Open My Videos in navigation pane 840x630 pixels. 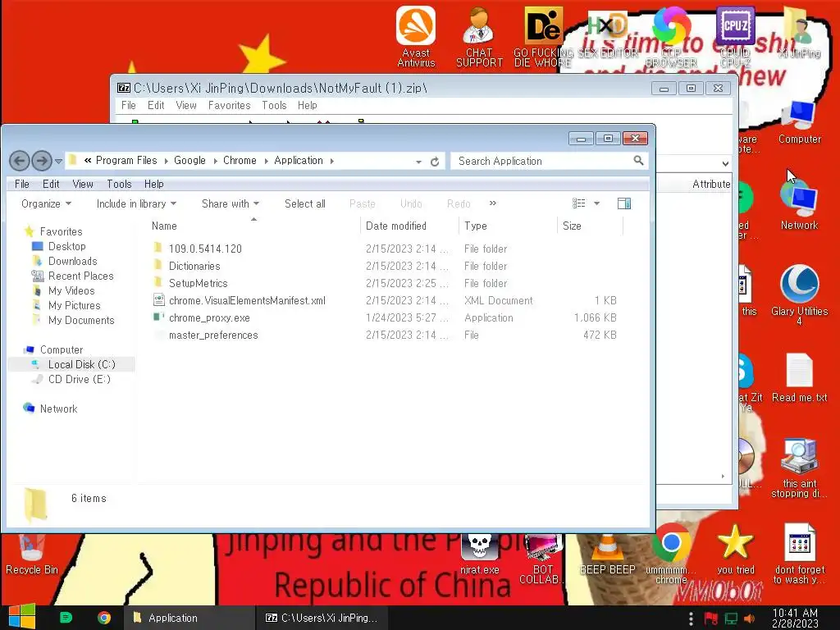[71, 290]
